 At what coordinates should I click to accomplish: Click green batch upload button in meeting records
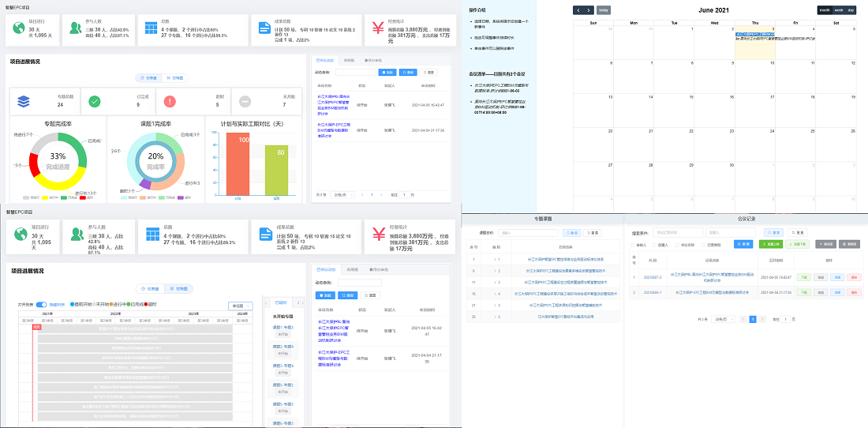pos(772,244)
